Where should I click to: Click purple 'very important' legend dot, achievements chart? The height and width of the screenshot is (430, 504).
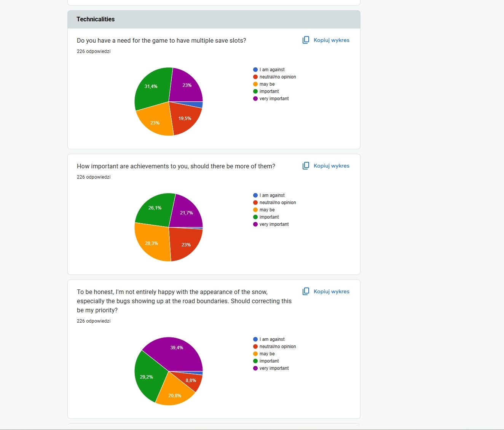coord(255,224)
